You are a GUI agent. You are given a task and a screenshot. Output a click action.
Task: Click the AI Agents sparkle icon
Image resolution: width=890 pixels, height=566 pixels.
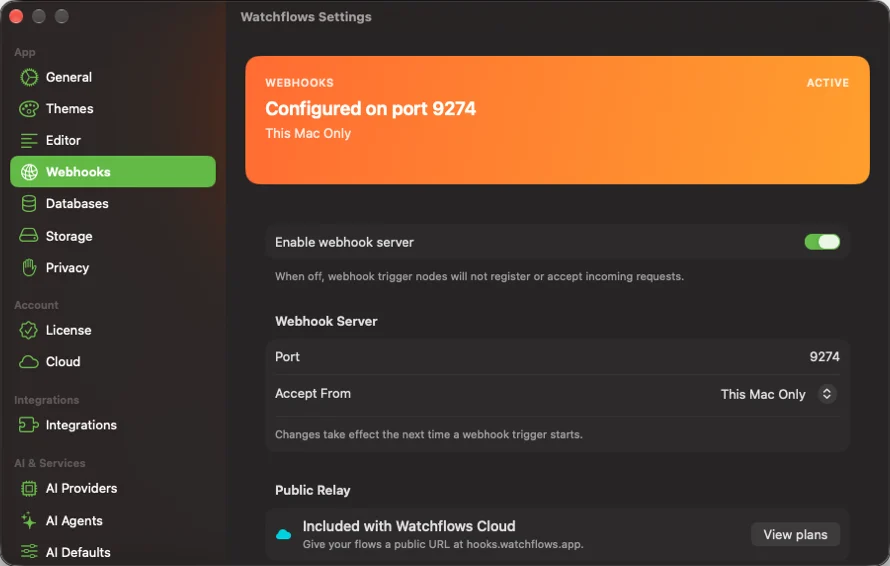(28, 520)
